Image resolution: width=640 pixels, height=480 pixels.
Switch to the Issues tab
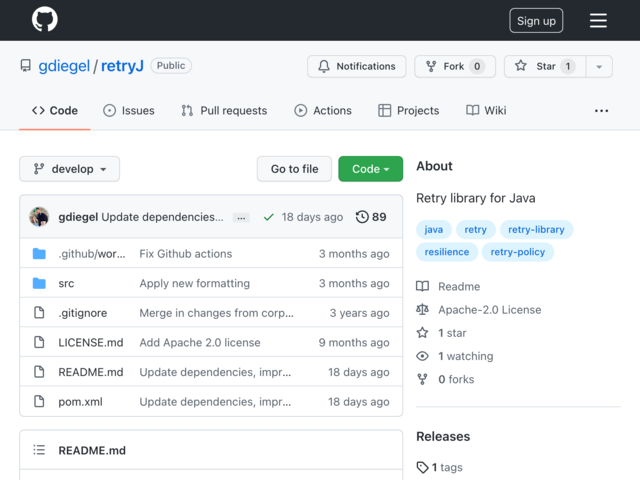[128, 110]
